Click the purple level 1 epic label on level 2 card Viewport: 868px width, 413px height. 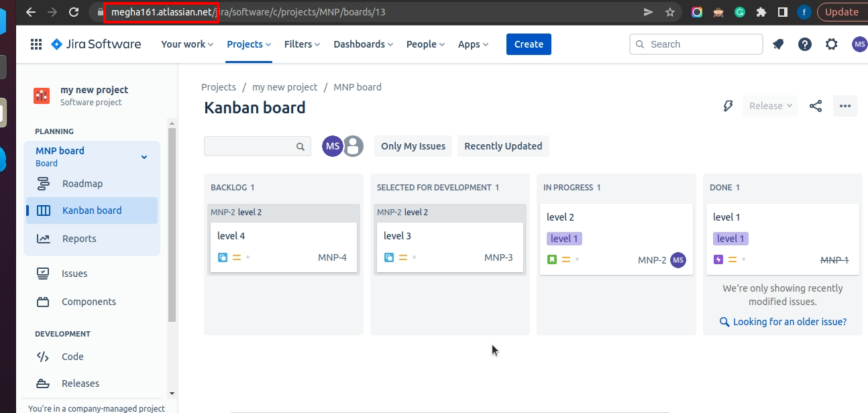coord(564,239)
